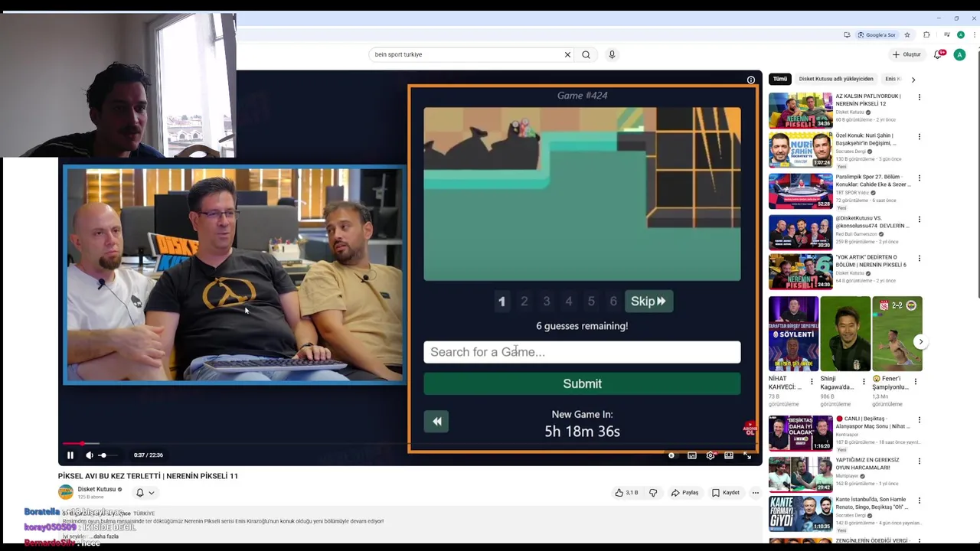
Task: Switch to theater mode
Action: pyautogui.click(x=729, y=455)
